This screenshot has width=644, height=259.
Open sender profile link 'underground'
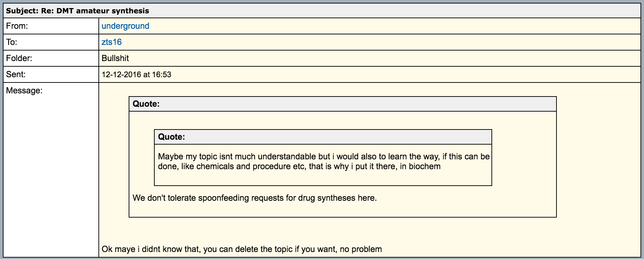pyautogui.click(x=125, y=26)
